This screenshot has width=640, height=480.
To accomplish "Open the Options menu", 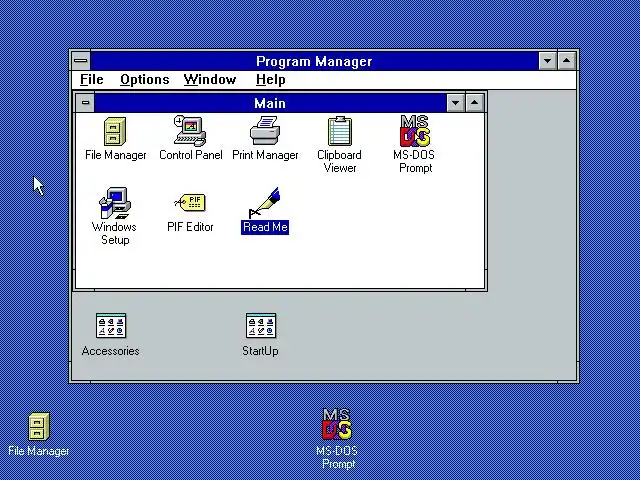I will coord(144,80).
